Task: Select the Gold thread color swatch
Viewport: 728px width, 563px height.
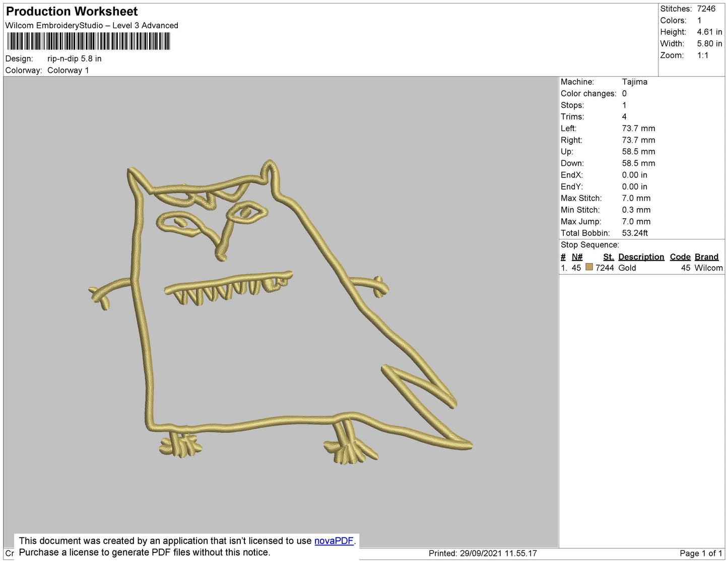Action: [589, 267]
